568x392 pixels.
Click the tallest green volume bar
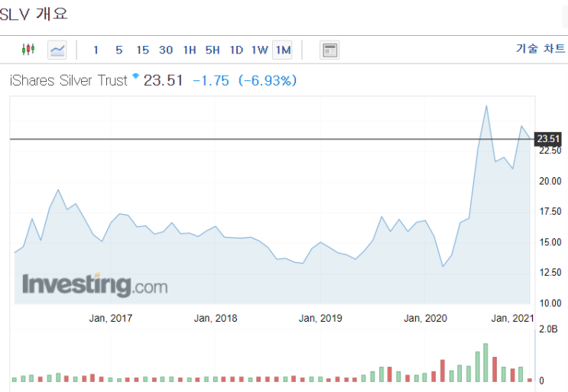point(485,363)
